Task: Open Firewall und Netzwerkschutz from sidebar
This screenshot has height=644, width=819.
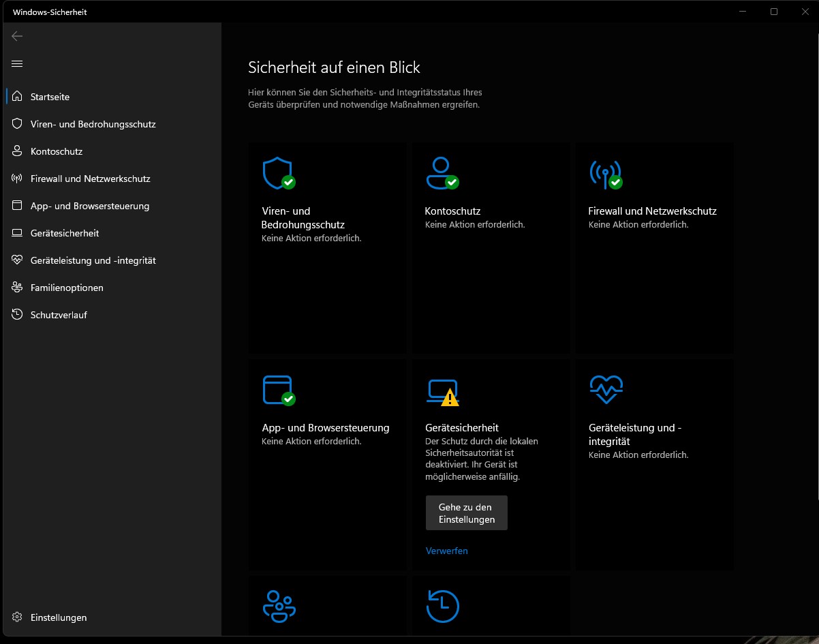Action: point(112,179)
